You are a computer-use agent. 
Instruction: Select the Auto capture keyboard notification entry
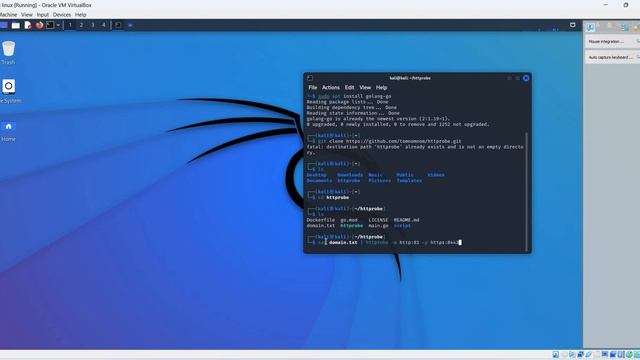click(x=612, y=58)
